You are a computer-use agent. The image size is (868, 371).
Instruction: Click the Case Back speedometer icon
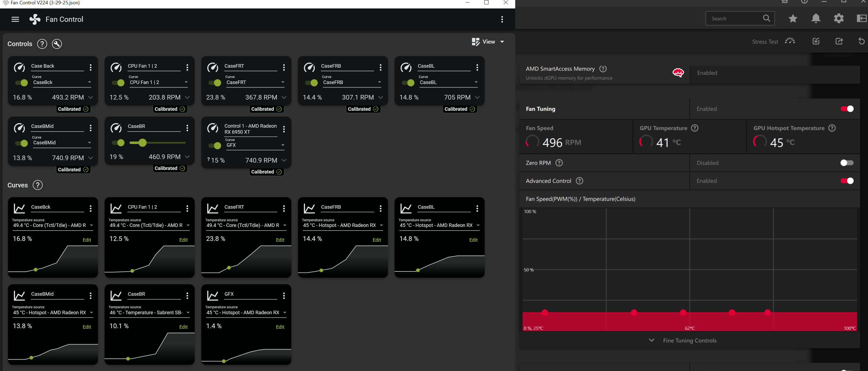19,67
